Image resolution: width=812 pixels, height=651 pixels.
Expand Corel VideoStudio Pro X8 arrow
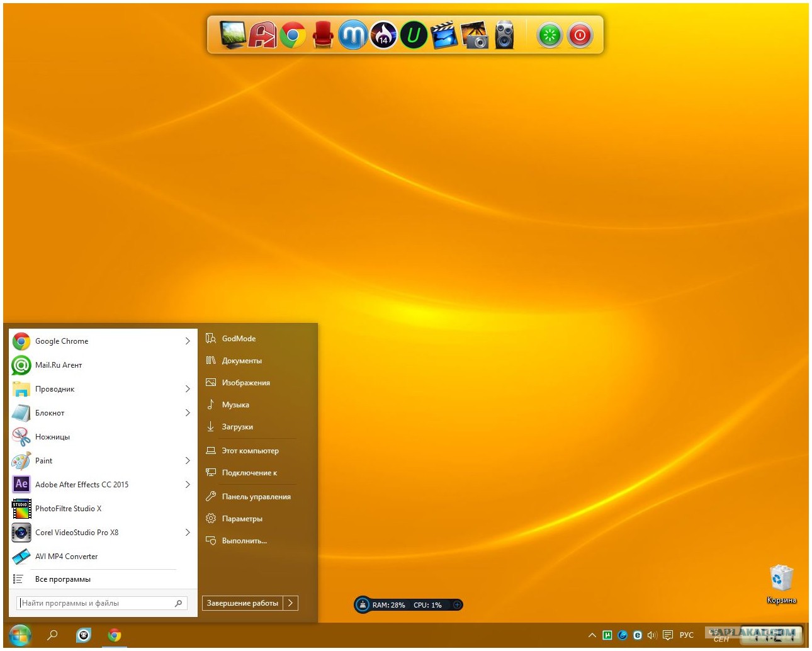pos(187,533)
